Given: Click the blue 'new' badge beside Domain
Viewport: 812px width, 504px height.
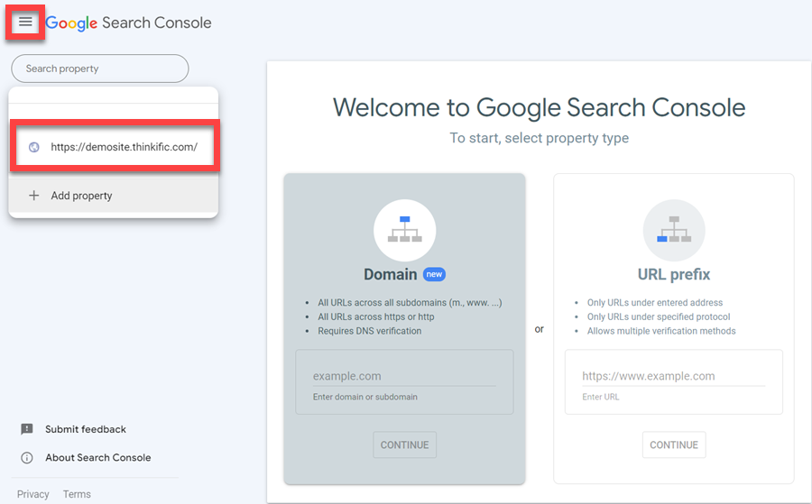Looking at the screenshot, I should point(434,274).
